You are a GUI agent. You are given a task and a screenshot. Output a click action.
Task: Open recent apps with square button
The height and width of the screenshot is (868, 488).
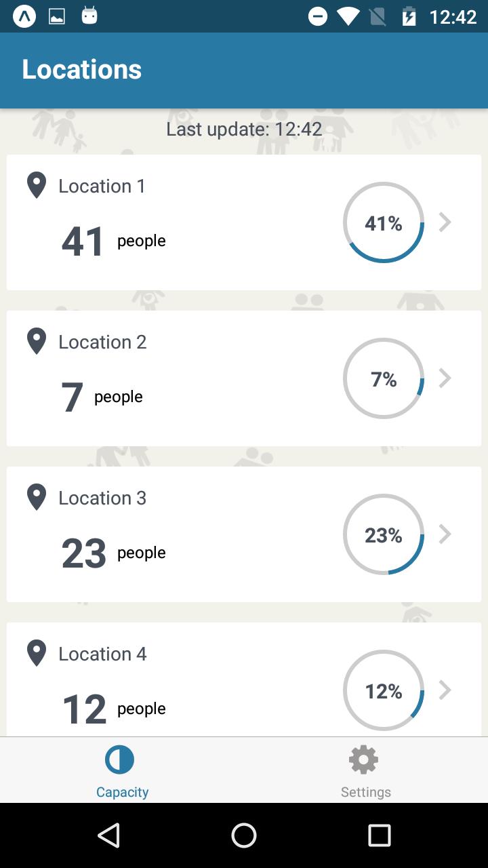click(x=379, y=835)
